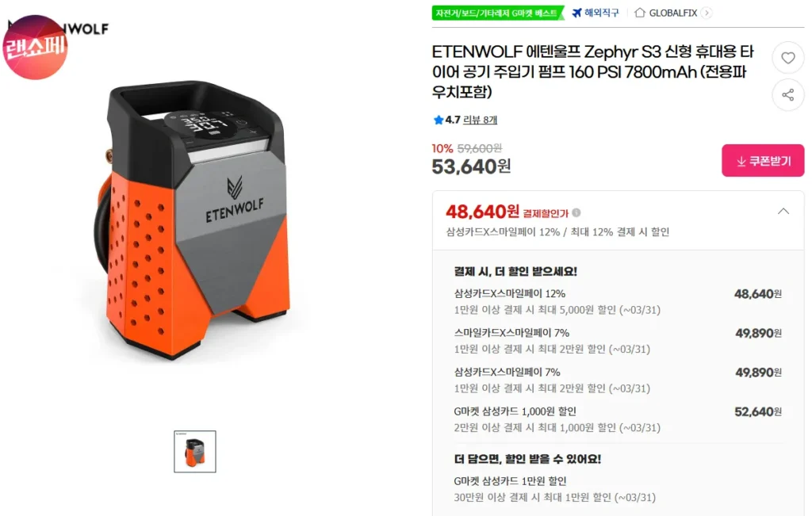
Task: Click the 쿠폰받기 coupon button
Action: [x=763, y=160]
